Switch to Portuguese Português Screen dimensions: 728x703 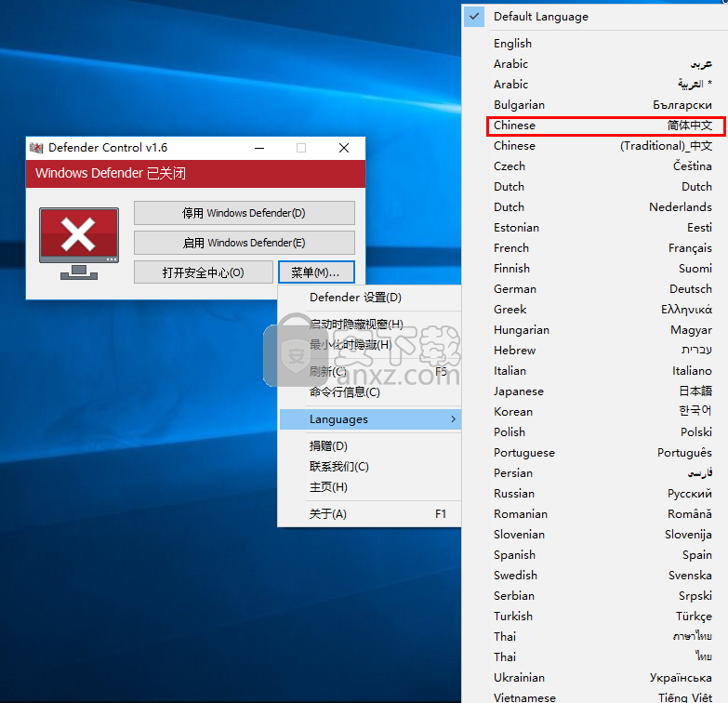click(596, 453)
